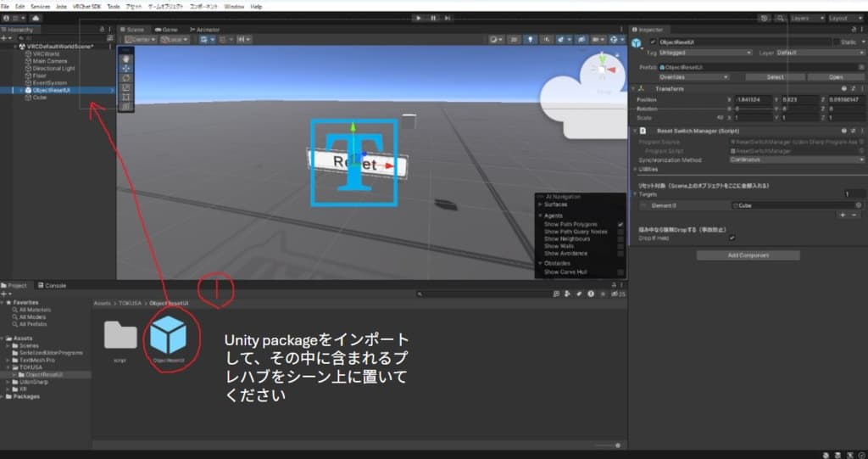Click the script folder thumbnail
Screen dimensions: 868x459
coord(120,335)
